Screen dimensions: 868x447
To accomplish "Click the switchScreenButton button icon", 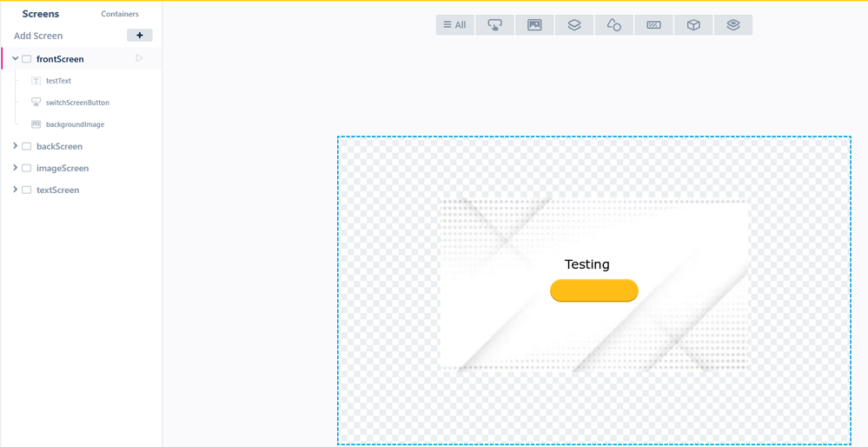I will coord(36,103).
